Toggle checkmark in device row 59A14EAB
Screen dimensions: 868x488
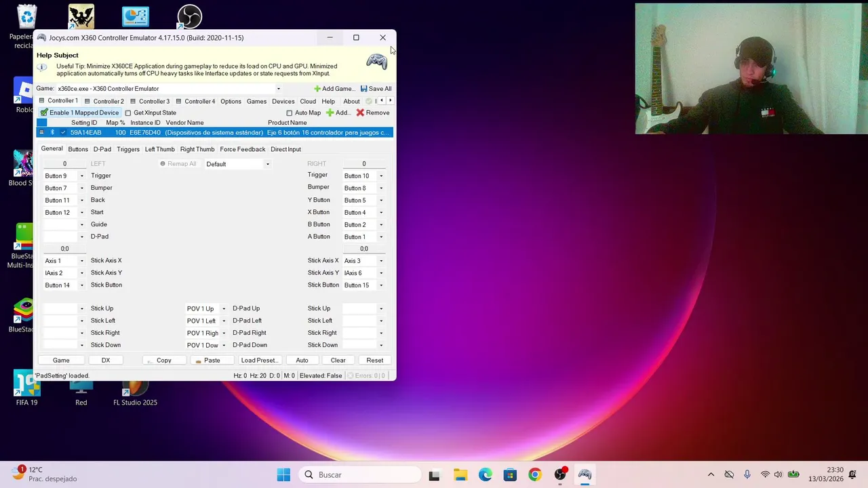(x=63, y=133)
